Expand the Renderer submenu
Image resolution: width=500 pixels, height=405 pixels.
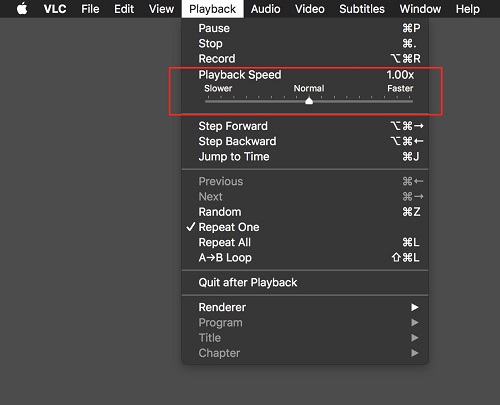coord(305,307)
